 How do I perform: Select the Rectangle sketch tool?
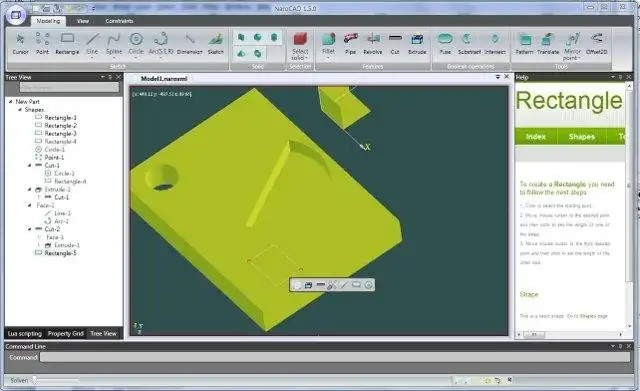tap(67, 44)
